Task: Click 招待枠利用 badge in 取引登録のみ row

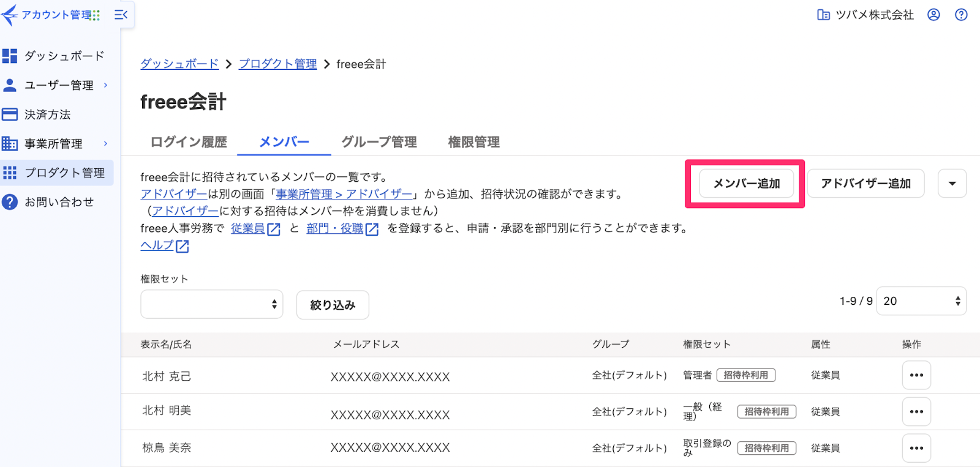Action: tap(767, 448)
